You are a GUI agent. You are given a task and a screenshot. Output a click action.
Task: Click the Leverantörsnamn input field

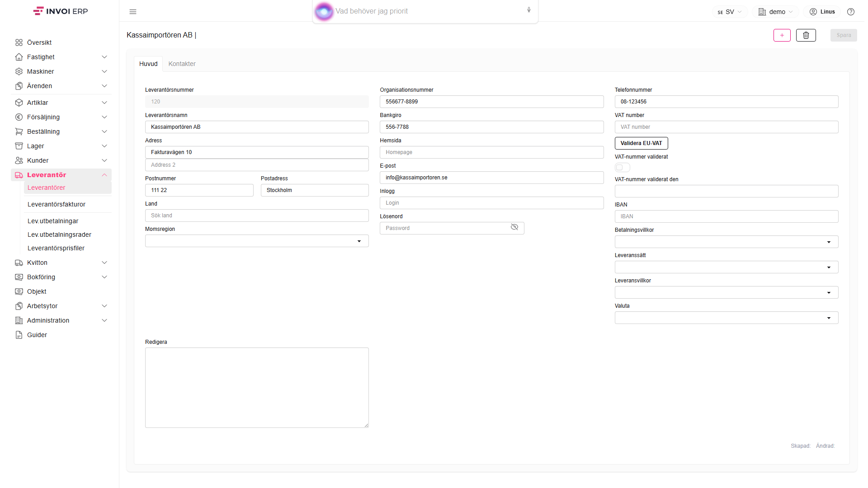point(257,127)
